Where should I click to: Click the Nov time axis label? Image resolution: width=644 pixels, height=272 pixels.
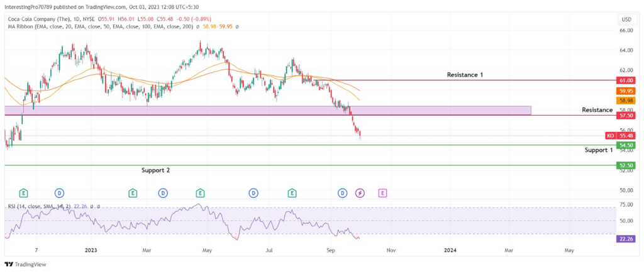391,250
